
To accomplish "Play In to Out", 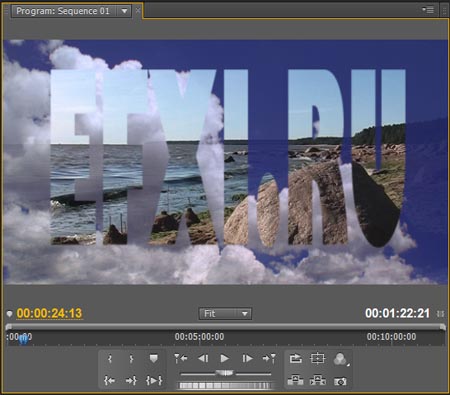I will pyautogui.click(x=154, y=380).
